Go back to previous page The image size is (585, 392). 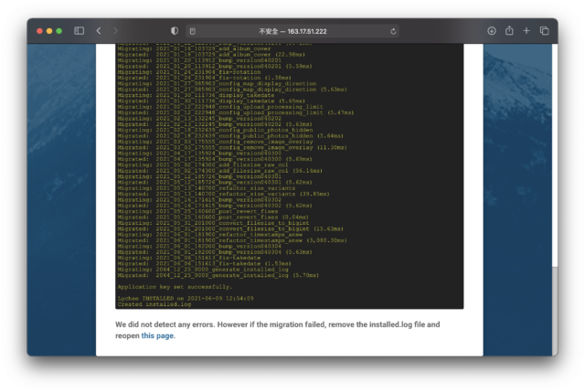[99, 31]
